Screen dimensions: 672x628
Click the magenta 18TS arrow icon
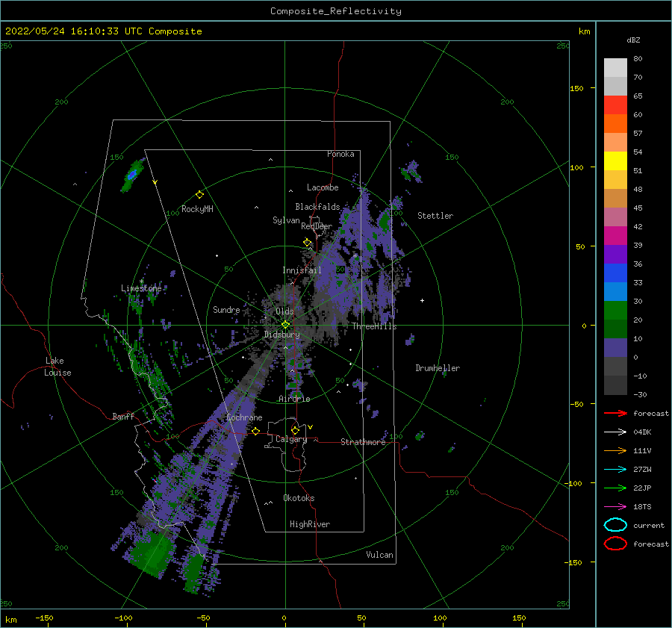(615, 507)
